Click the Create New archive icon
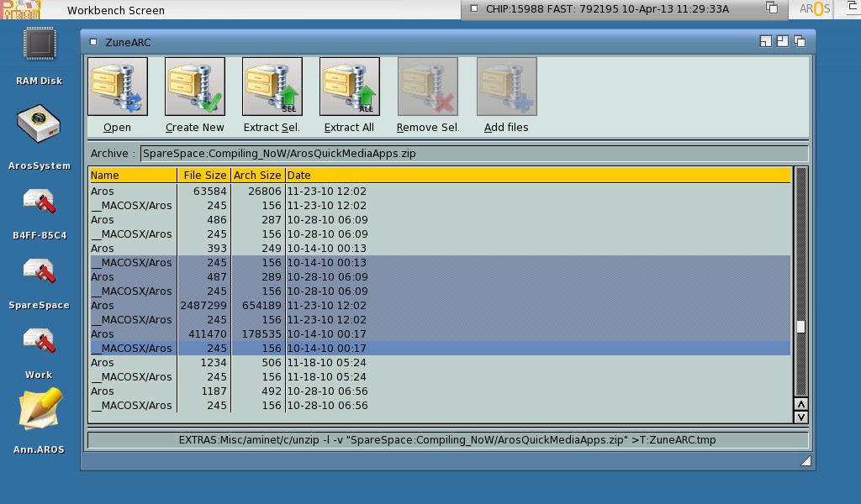Image resolution: width=861 pixels, height=504 pixels. (x=195, y=87)
